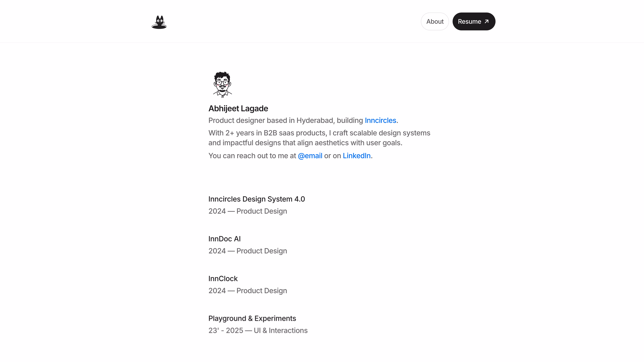Click the @email contact link
This screenshot has width=644, height=362.
coord(310,156)
